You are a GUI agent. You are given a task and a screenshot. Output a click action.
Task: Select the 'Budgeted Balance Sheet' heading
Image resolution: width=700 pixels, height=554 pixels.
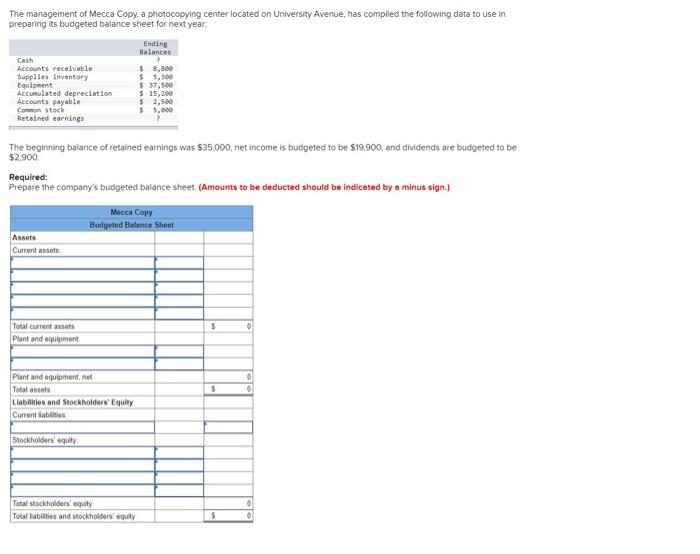click(x=131, y=225)
